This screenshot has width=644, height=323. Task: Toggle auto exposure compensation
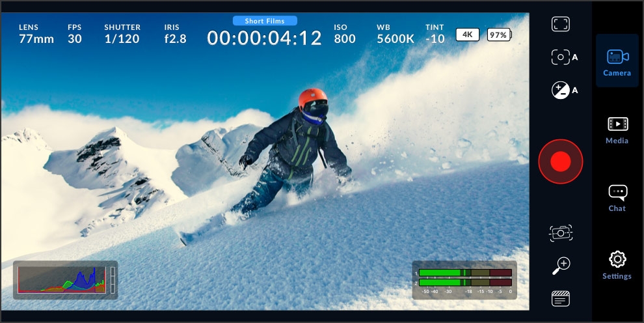coord(563,91)
